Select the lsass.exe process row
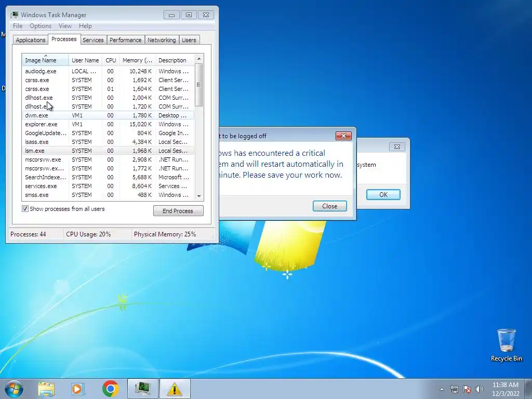This screenshot has height=399, width=532. pos(108,142)
